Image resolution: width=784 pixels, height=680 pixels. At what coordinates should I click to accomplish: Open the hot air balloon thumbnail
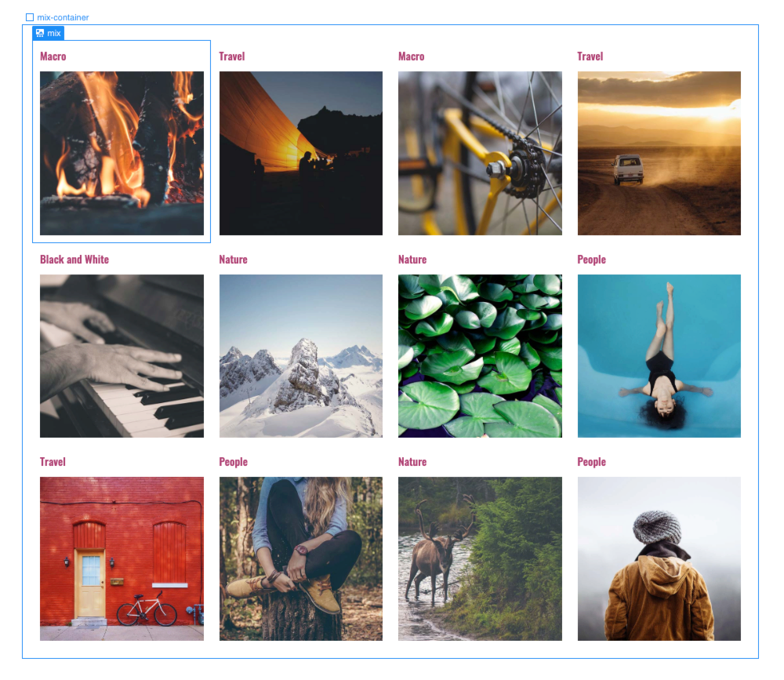pyautogui.click(x=301, y=153)
